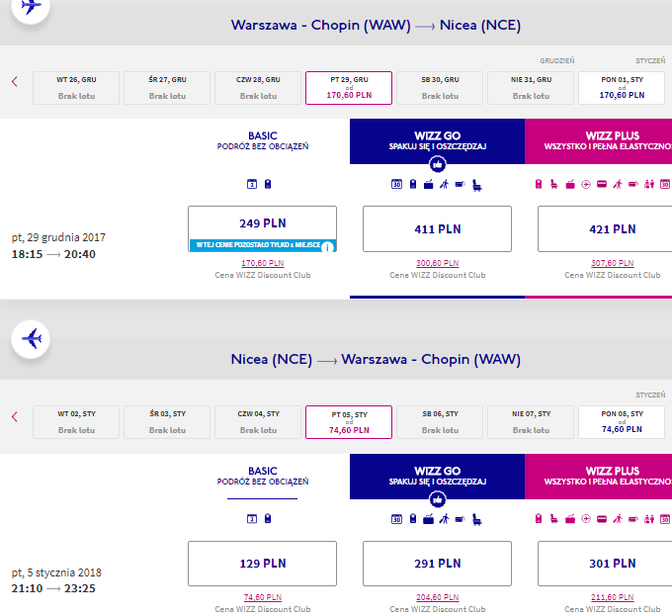Click the cabin bag icon under outbound WIZZ GO

tap(413, 184)
